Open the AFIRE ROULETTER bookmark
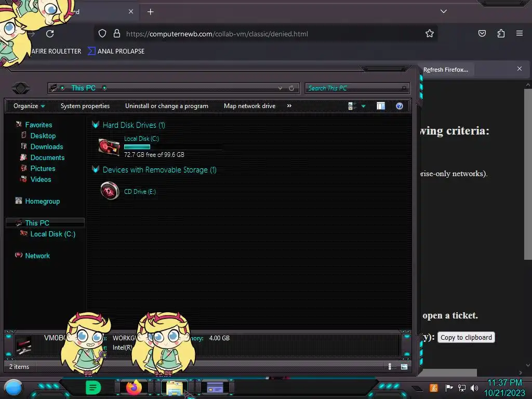 (56, 51)
